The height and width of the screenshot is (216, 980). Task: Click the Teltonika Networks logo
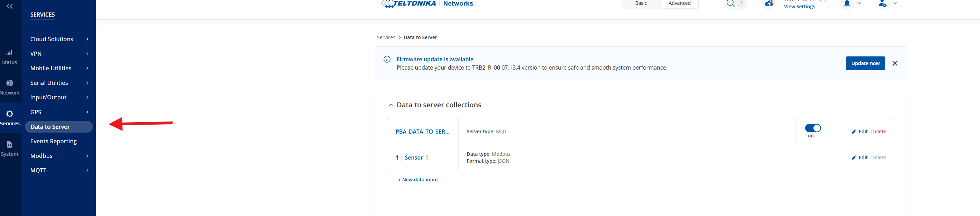tap(427, 3)
